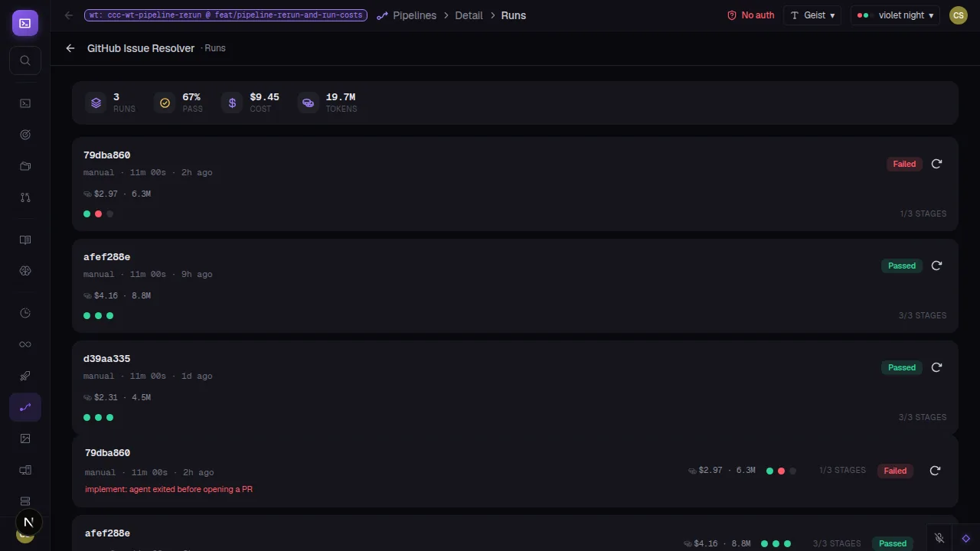The height and width of the screenshot is (551, 980).
Task: Click the $2.31 run cost
Action: click(106, 397)
